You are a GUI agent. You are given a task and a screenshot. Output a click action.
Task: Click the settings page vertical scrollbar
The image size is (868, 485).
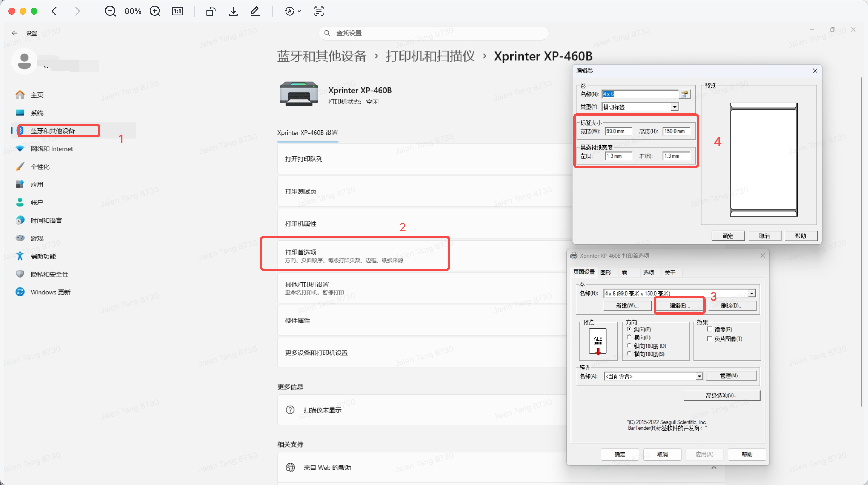862,241
